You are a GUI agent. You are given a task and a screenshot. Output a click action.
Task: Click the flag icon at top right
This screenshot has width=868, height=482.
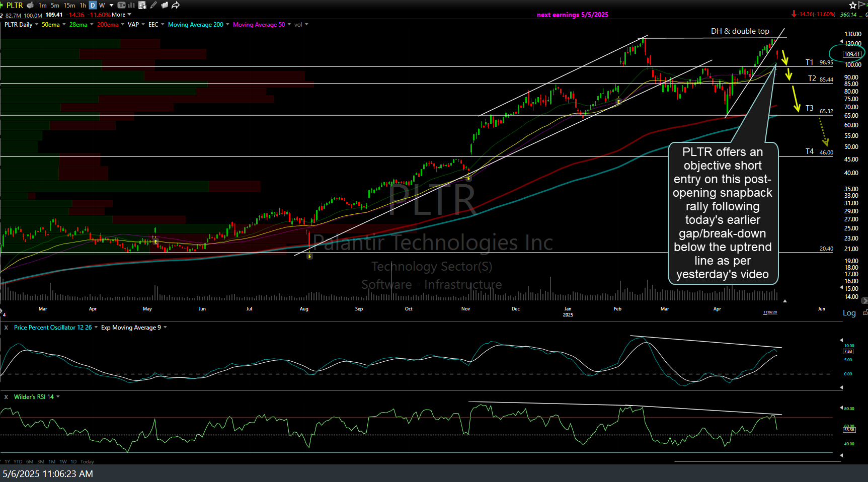[862, 5]
